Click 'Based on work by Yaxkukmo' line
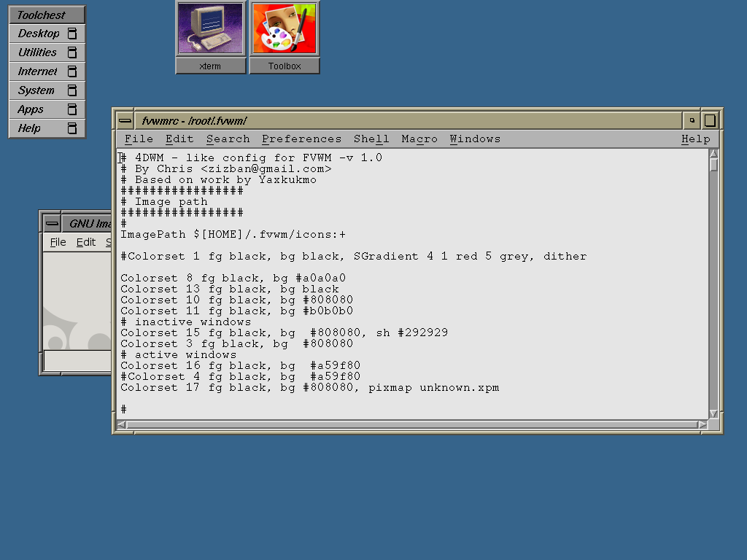 click(x=226, y=180)
